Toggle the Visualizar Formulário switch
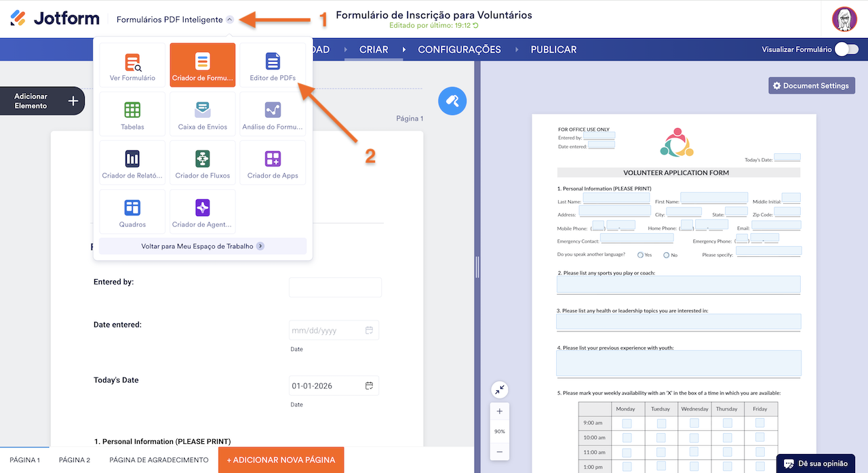 pyautogui.click(x=846, y=49)
